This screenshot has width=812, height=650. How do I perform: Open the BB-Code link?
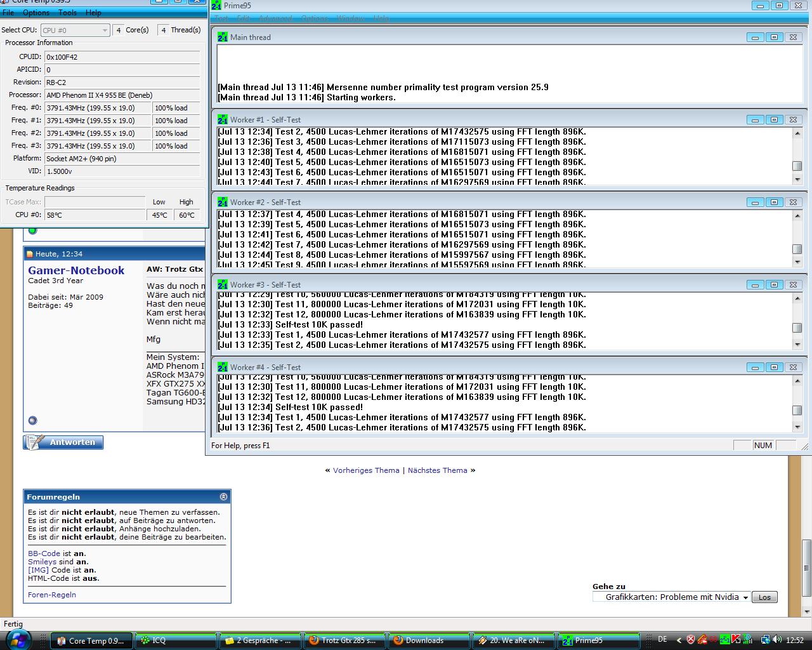point(44,554)
